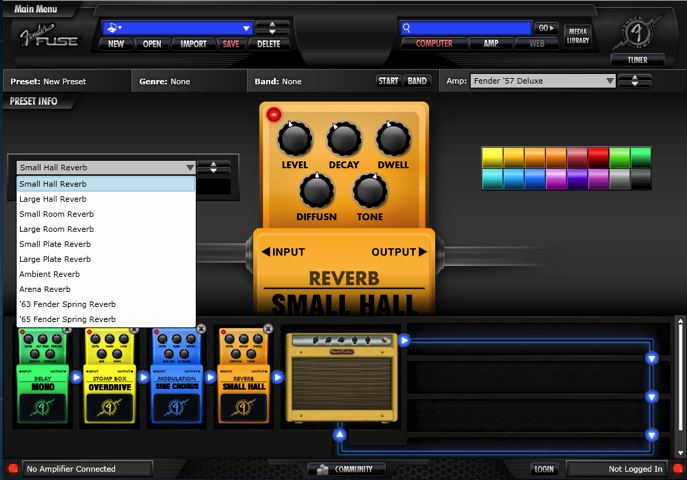Click the Community icon button
The width and height of the screenshot is (687, 480).
click(346, 469)
